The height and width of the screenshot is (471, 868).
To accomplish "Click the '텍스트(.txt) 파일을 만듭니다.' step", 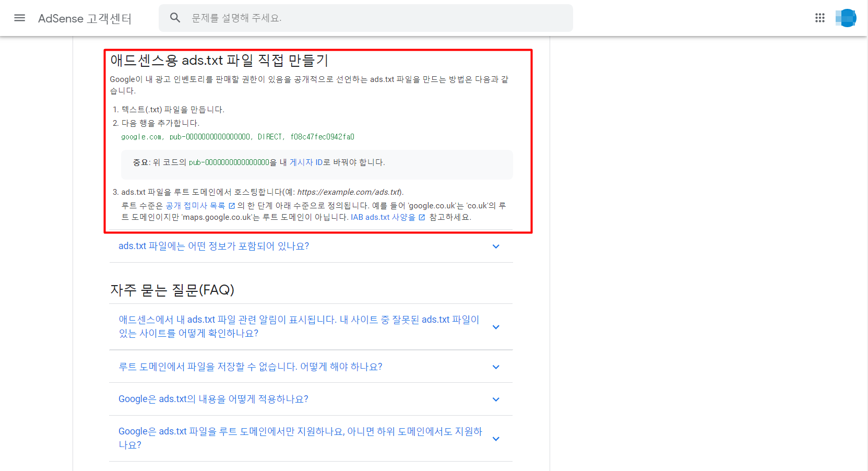I will point(173,110).
